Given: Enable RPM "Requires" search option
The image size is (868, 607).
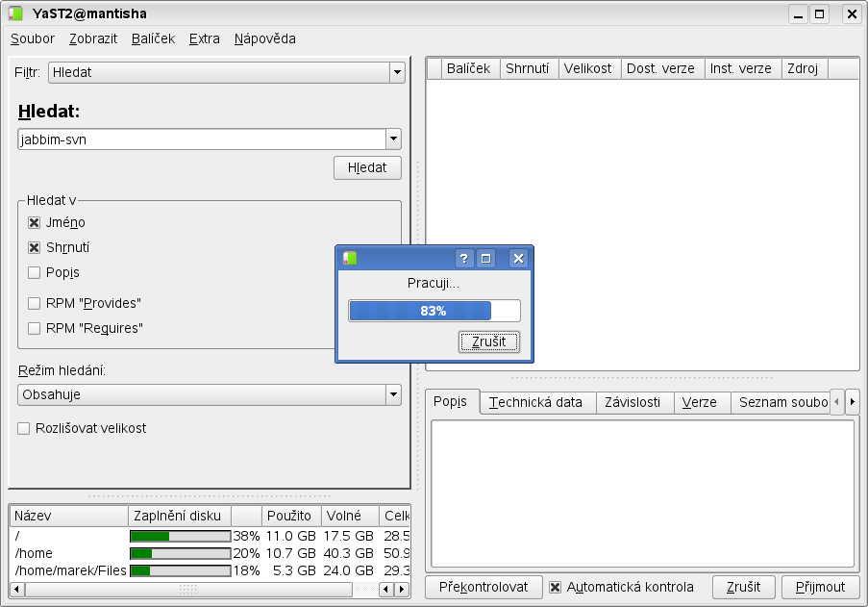Looking at the screenshot, I should click(x=35, y=328).
